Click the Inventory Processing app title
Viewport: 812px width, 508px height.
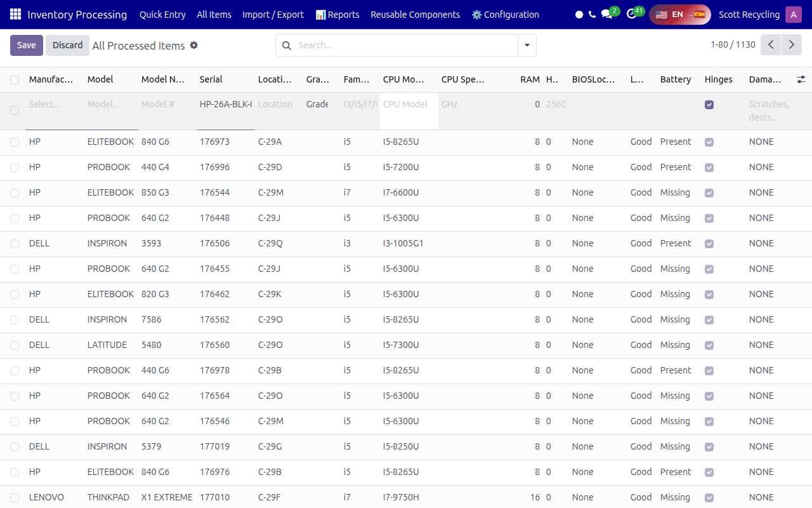[x=77, y=15]
